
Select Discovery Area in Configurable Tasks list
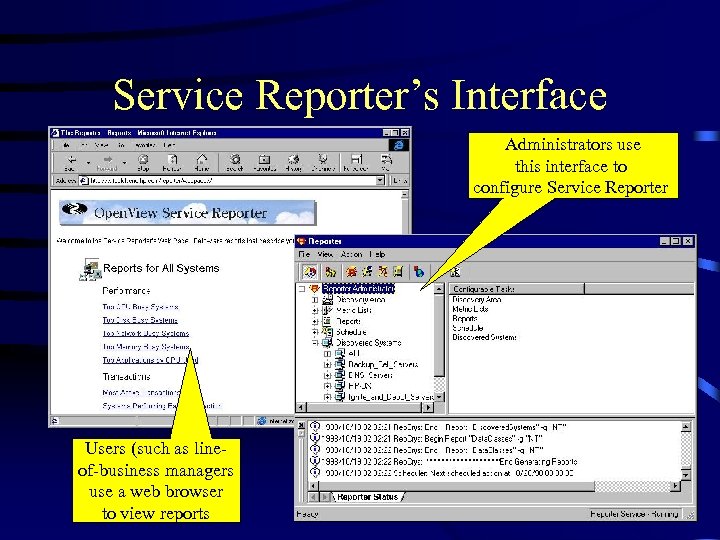(x=477, y=299)
